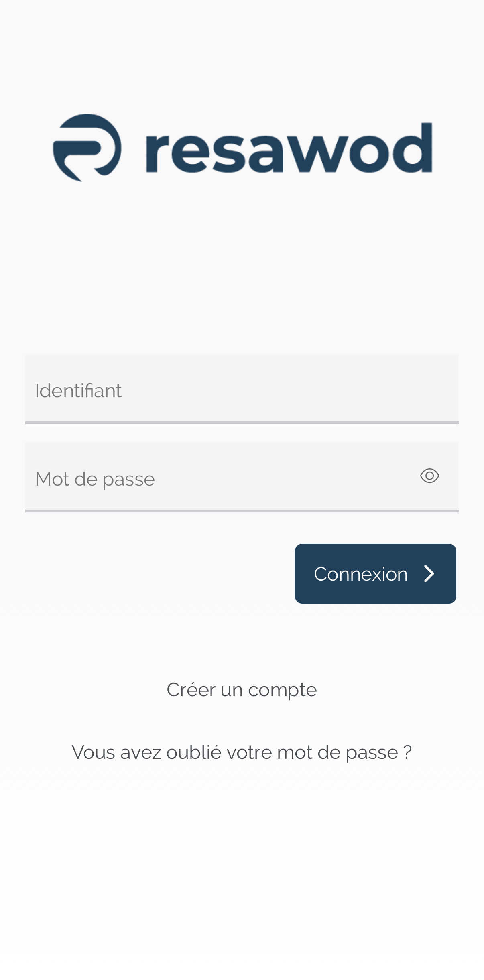Click the forgotten password link
Image resolution: width=484 pixels, height=980 pixels.
[242, 752]
